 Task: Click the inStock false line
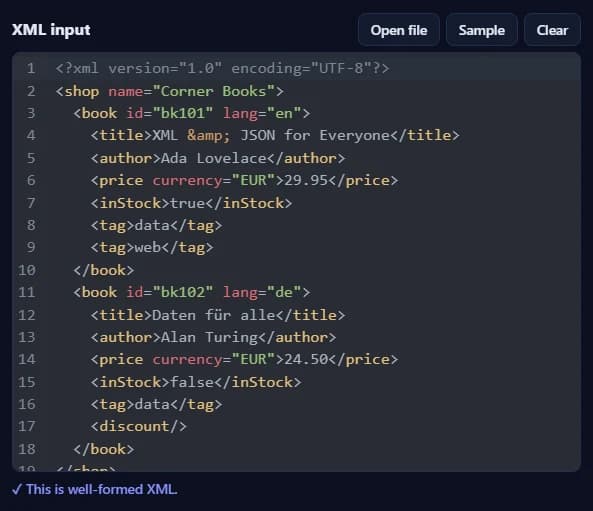(x=196, y=382)
